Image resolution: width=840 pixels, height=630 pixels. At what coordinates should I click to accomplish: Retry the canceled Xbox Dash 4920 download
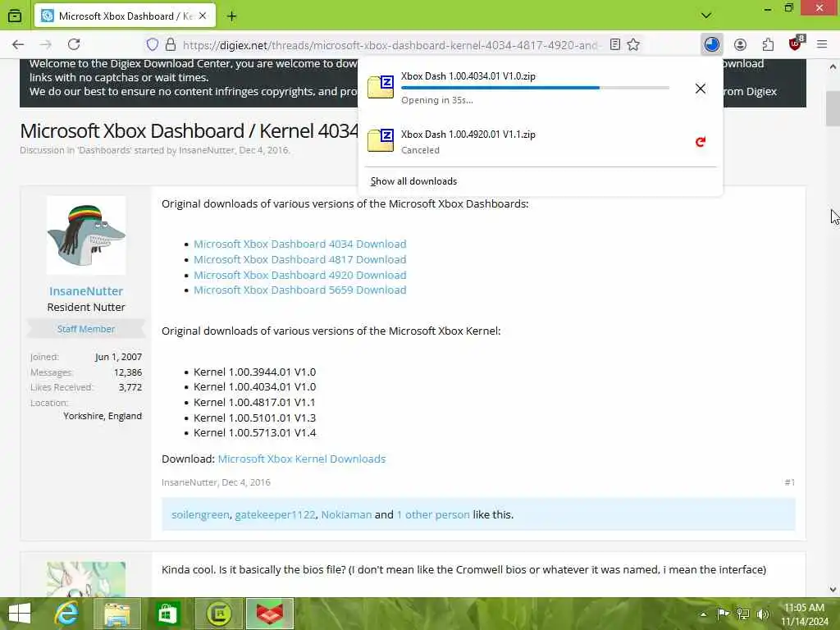(x=701, y=142)
